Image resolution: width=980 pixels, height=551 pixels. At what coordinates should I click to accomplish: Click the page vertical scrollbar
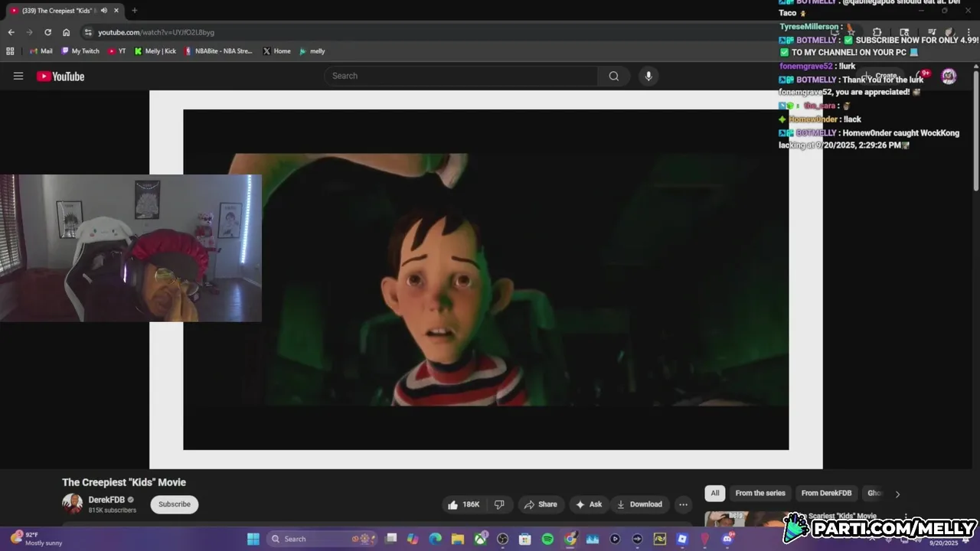(975, 130)
